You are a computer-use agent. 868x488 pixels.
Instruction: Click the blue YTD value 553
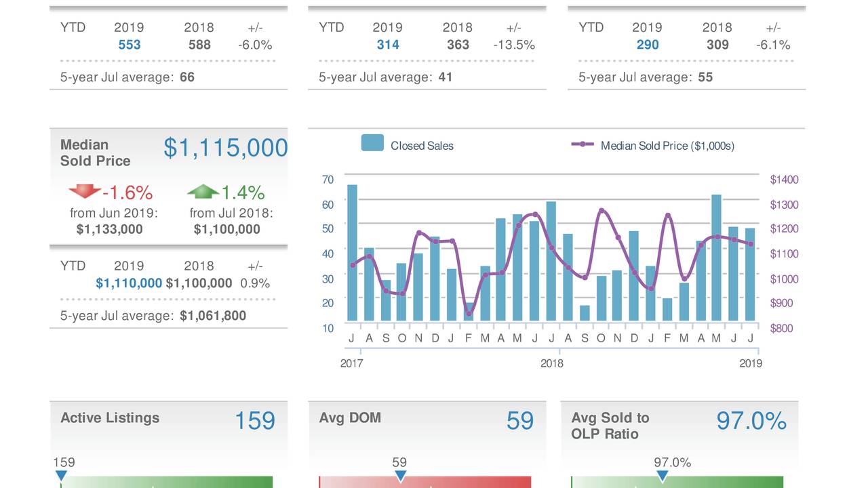click(x=129, y=45)
